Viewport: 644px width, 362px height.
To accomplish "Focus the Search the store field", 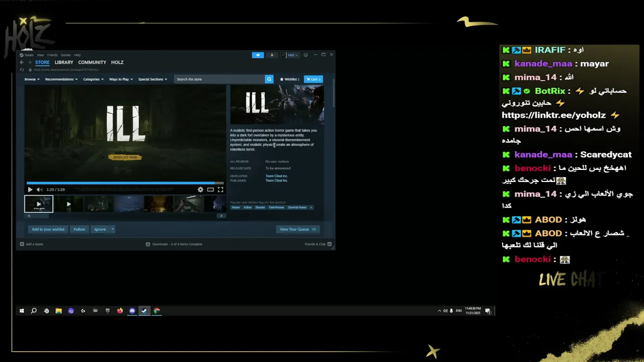I will 219,79.
